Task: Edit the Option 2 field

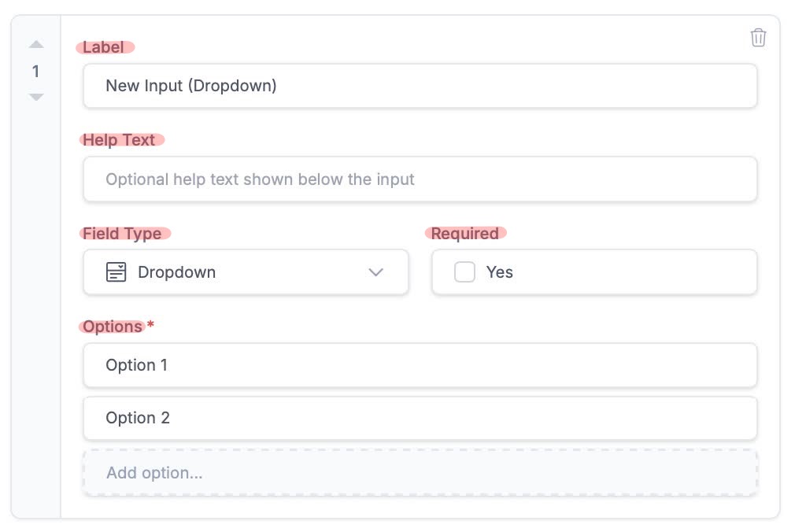Action: 420,418
